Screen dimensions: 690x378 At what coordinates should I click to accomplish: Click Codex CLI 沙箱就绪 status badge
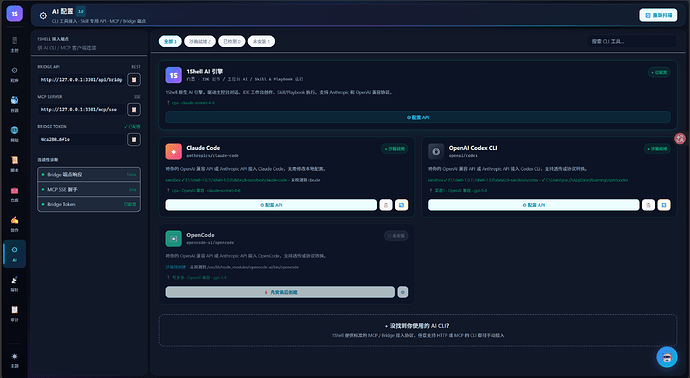[x=657, y=149]
